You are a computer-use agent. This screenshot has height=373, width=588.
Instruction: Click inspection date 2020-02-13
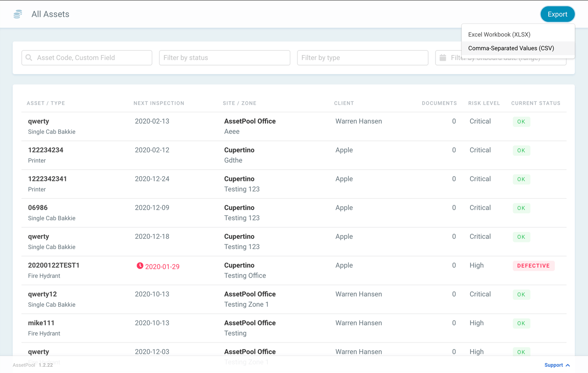pyautogui.click(x=152, y=121)
